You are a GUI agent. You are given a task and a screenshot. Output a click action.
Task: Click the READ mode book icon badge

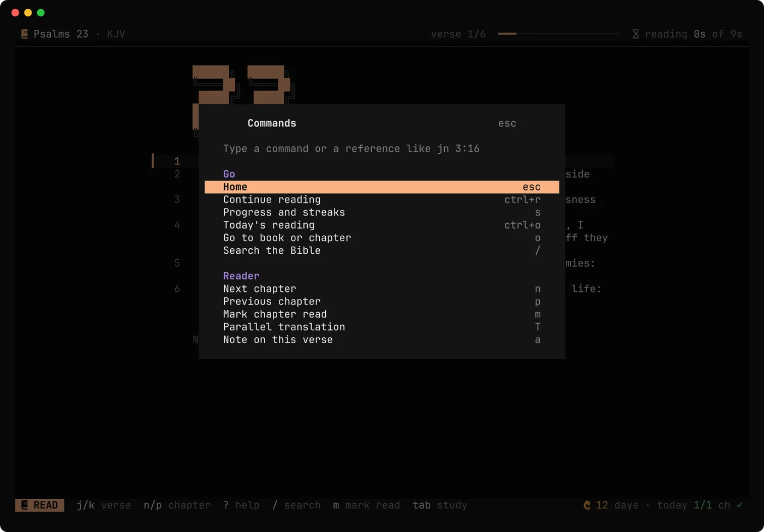(x=40, y=505)
